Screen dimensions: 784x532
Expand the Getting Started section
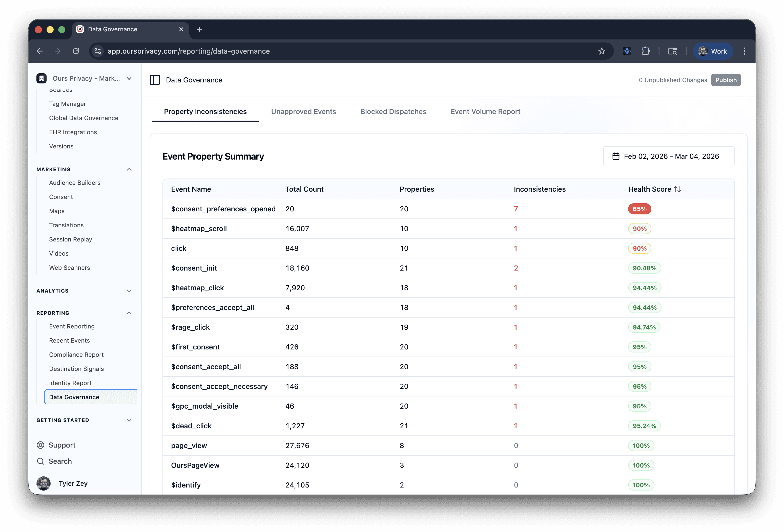(129, 420)
